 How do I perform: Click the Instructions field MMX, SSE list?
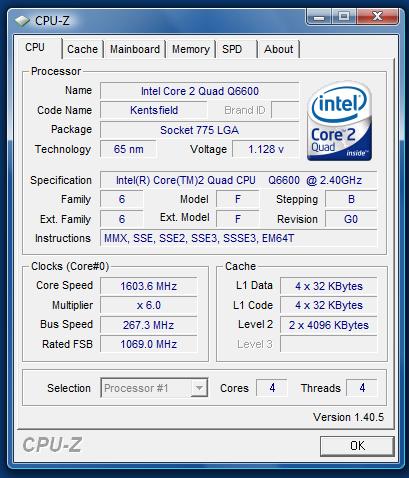pos(239,238)
